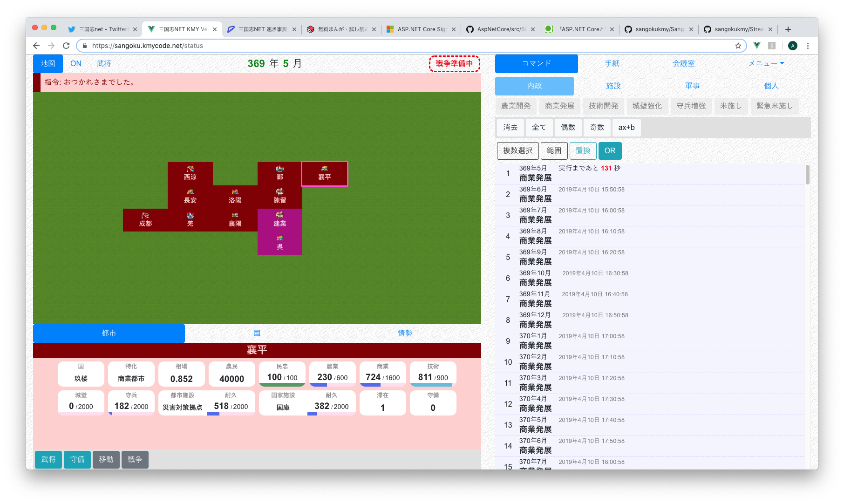Select the 建業 city tile on the map
The height and width of the screenshot is (504, 844).
click(279, 220)
